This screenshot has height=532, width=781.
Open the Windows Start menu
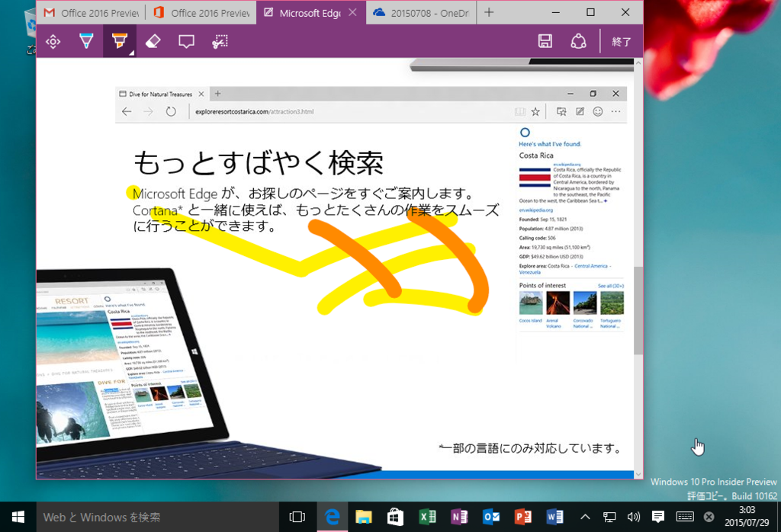18,517
